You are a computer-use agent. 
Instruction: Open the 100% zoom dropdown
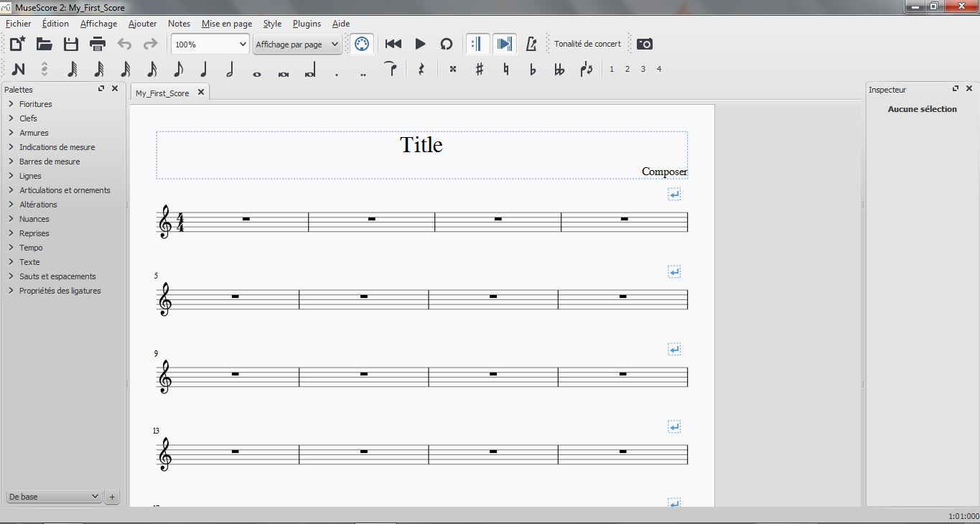tap(210, 44)
